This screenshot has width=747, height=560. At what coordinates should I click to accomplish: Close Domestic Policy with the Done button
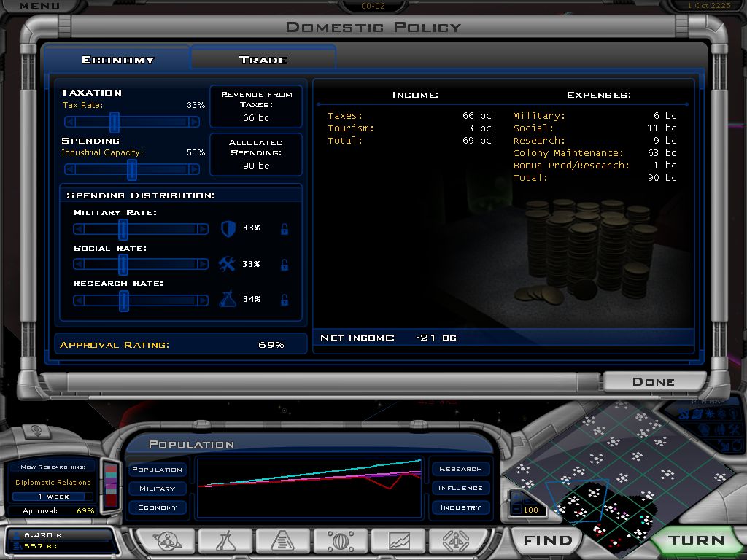654,381
